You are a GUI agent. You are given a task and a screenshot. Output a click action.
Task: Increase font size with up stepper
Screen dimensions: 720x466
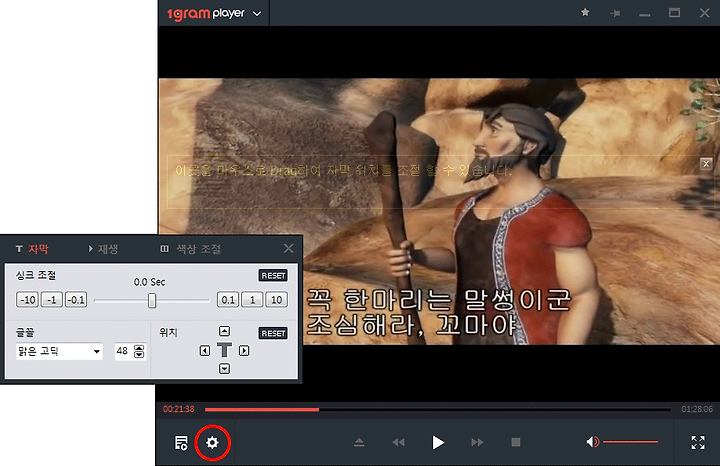[139, 348]
